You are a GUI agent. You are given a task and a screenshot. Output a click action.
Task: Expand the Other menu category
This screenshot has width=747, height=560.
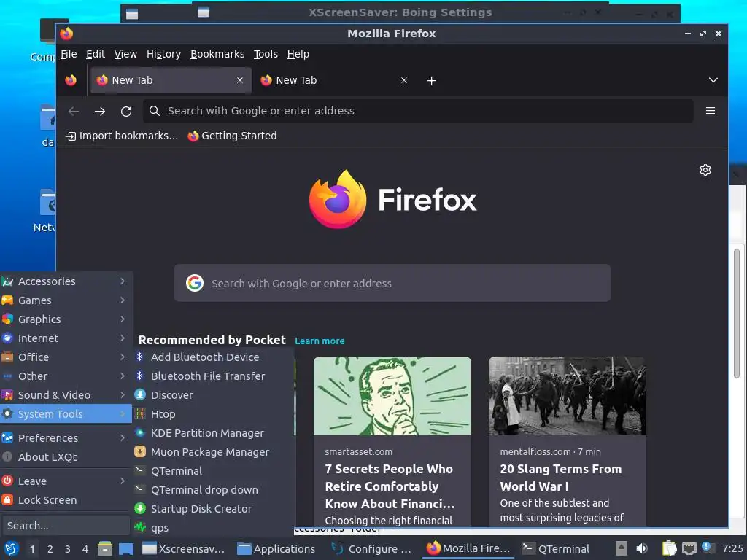coord(66,376)
